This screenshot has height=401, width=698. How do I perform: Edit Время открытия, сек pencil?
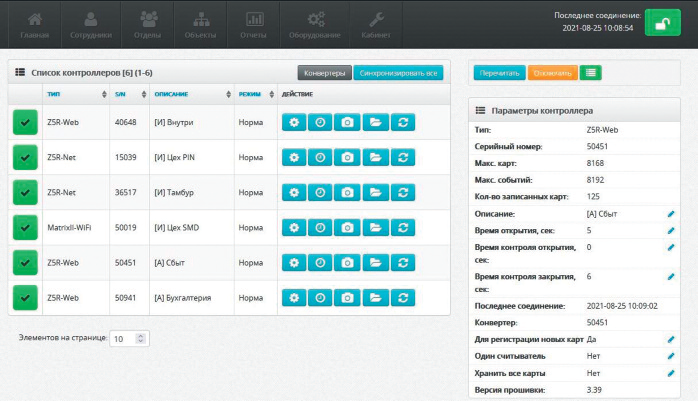[x=671, y=231]
